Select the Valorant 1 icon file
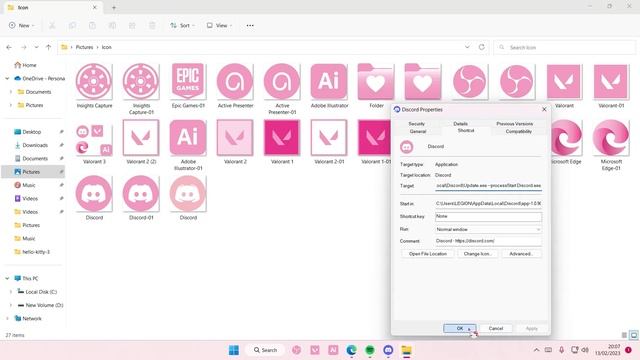 (x=282, y=142)
